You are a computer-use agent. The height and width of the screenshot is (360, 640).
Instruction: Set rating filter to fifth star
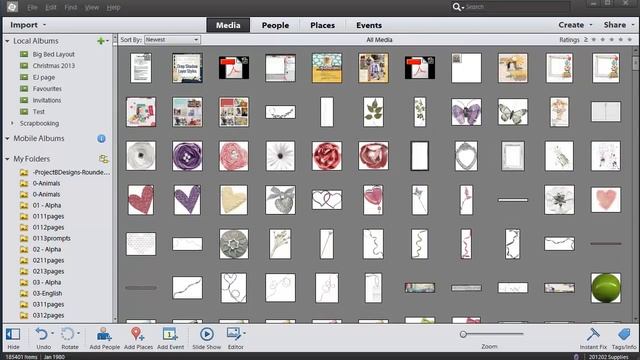(630, 40)
